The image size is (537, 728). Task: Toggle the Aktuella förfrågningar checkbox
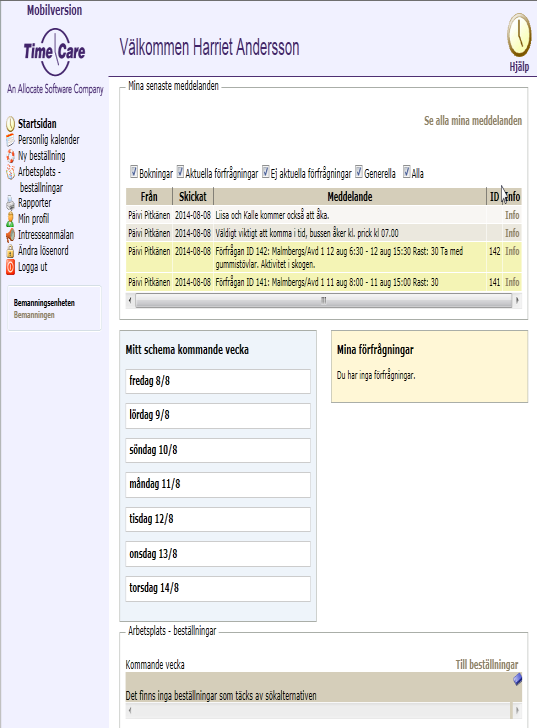click(181, 171)
